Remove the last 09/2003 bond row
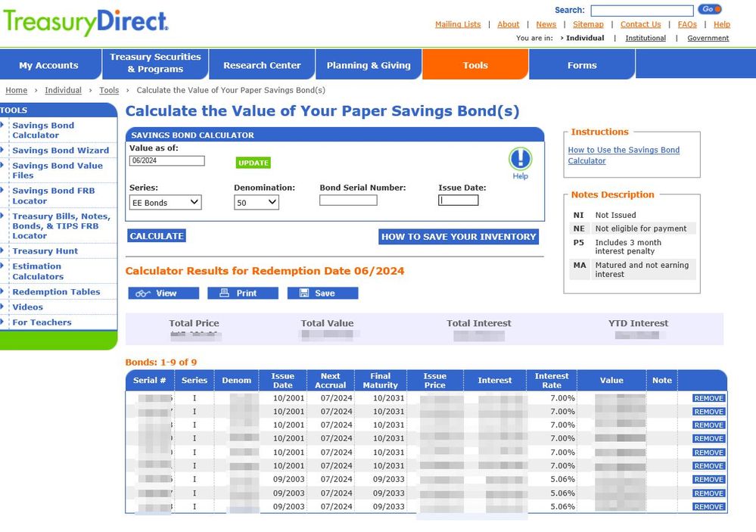 (x=709, y=507)
